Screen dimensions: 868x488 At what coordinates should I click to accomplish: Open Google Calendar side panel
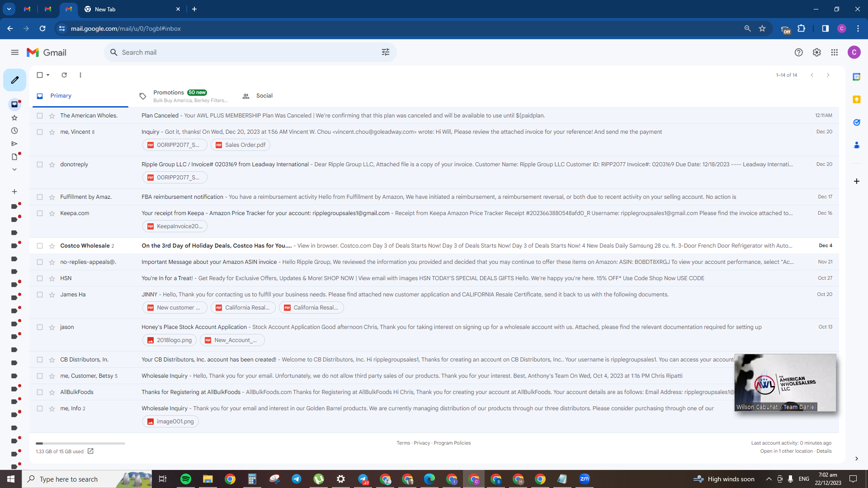(x=857, y=77)
